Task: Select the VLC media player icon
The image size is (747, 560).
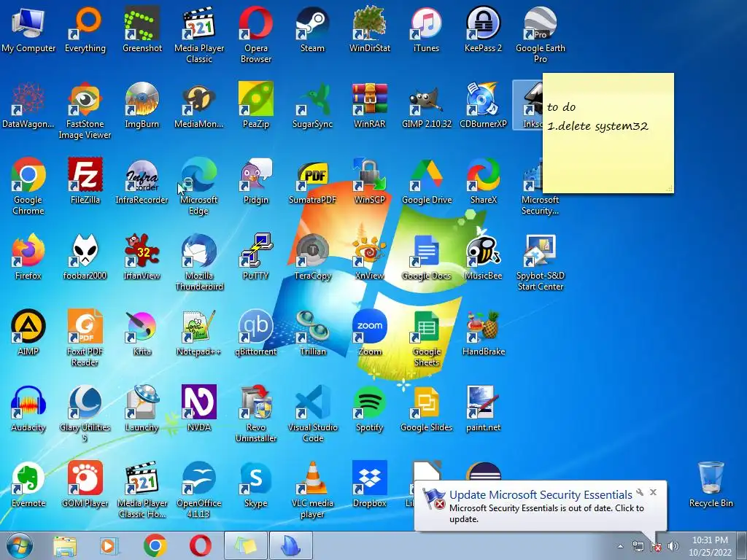Action: tap(312, 489)
